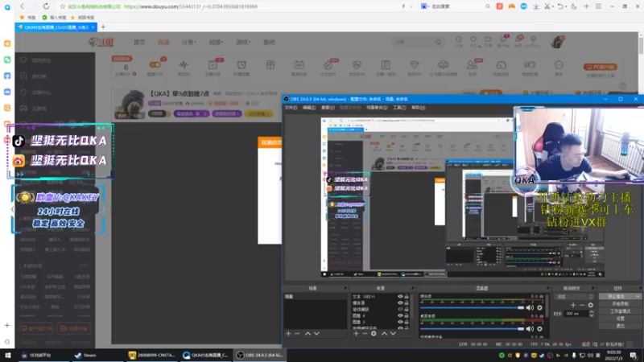This screenshot has width=644, height=362.
Task: Open OBS 工具(T) menu
Action: (399, 108)
